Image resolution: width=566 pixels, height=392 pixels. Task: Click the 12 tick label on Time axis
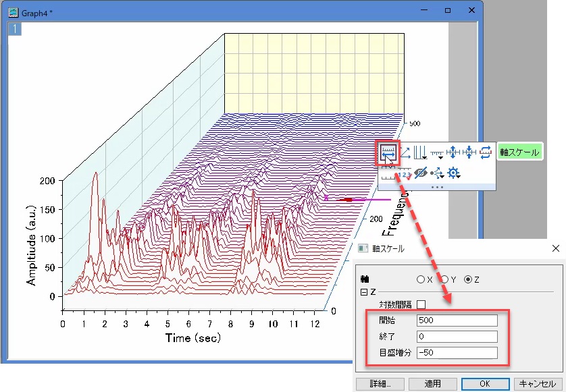[x=315, y=324]
